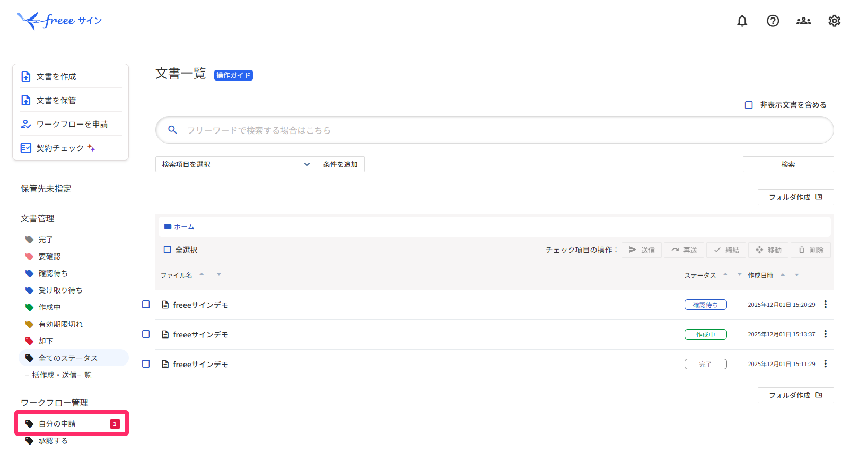
Task: Open more options for the 15:20:29 document
Action: 826,305
